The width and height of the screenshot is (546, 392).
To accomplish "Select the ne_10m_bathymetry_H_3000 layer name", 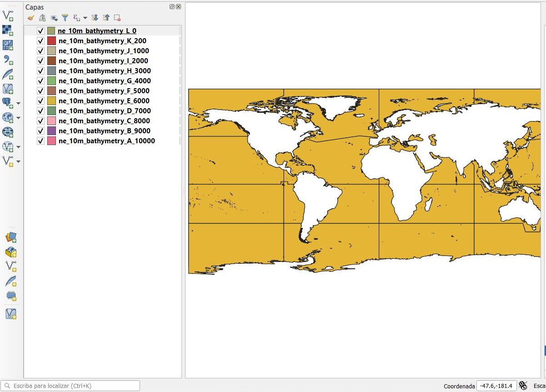I will (x=105, y=71).
